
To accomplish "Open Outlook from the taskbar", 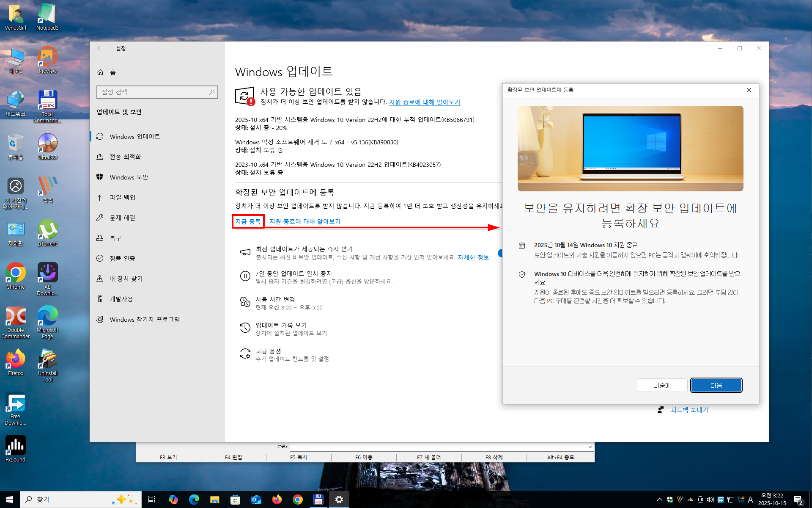I will pyautogui.click(x=256, y=500).
